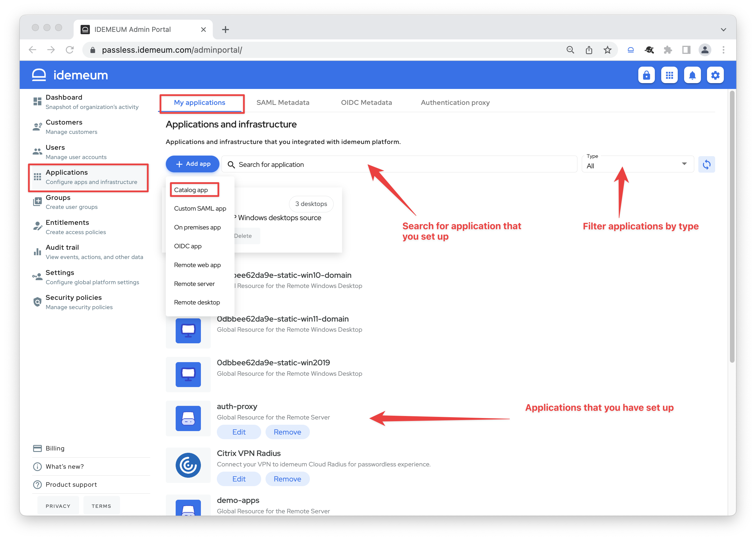This screenshot has width=756, height=540.
Task: Click the browser bookmark star icon
Action: [x=607, y=50]
